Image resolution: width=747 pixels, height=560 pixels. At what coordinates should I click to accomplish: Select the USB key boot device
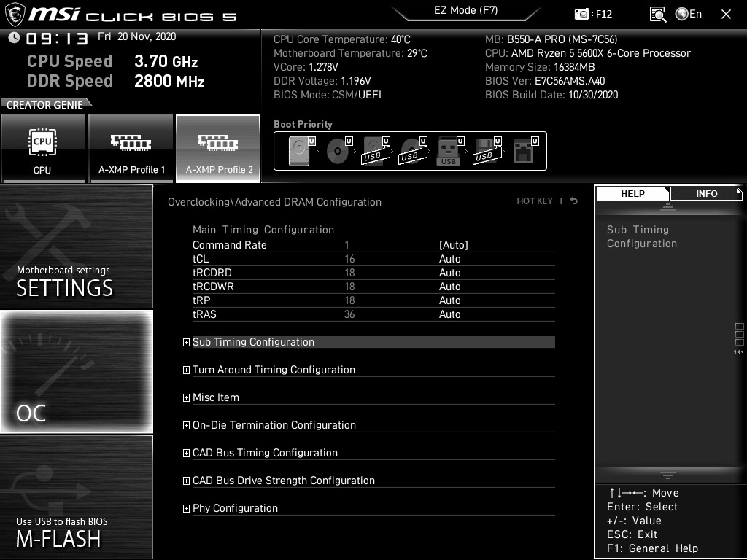[449, 151]
